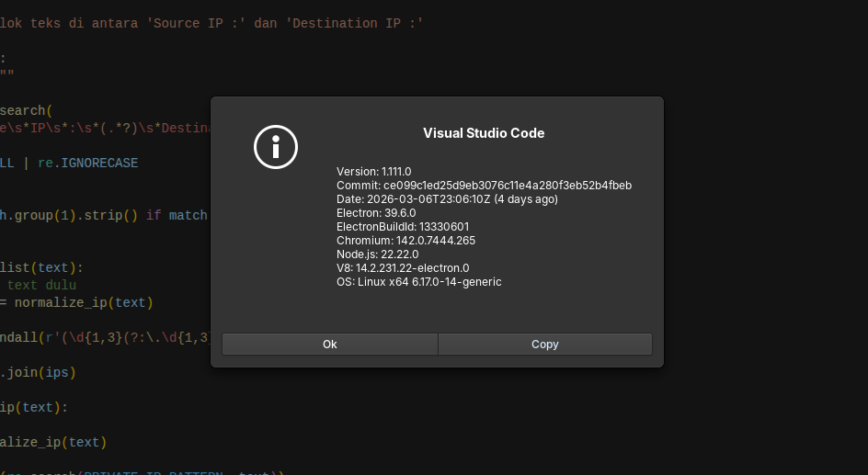Click the Commit hash line
The image size is (868, 475).
click(x=484, y=186)
